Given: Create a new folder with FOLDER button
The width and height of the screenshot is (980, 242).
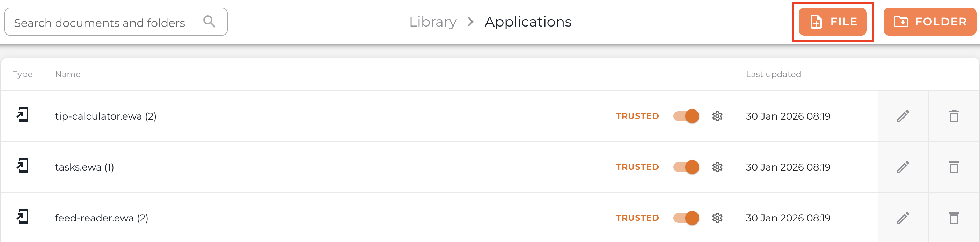Looking at the screenshot, I should pos(929,22).
